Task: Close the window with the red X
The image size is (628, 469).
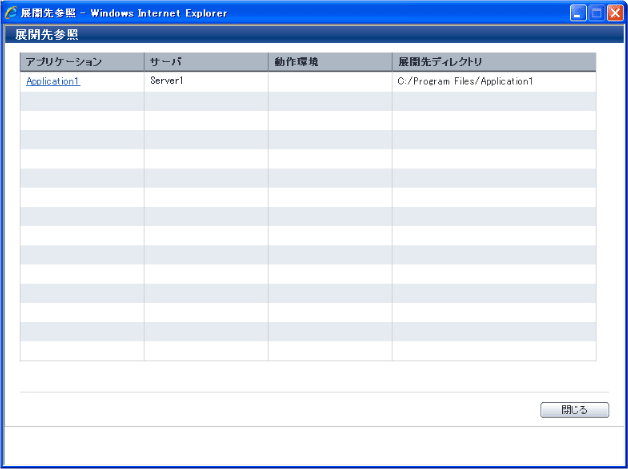Action: (614, 13)
